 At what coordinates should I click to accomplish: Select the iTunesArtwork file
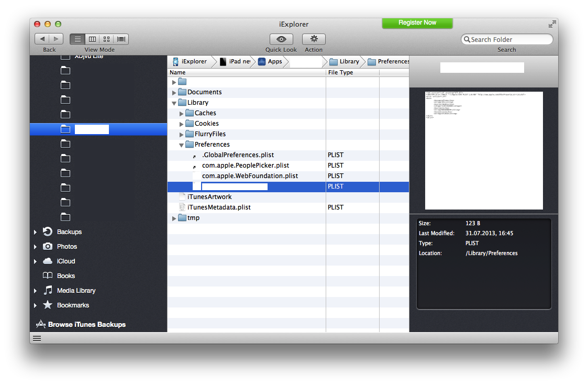coord(209,197)
